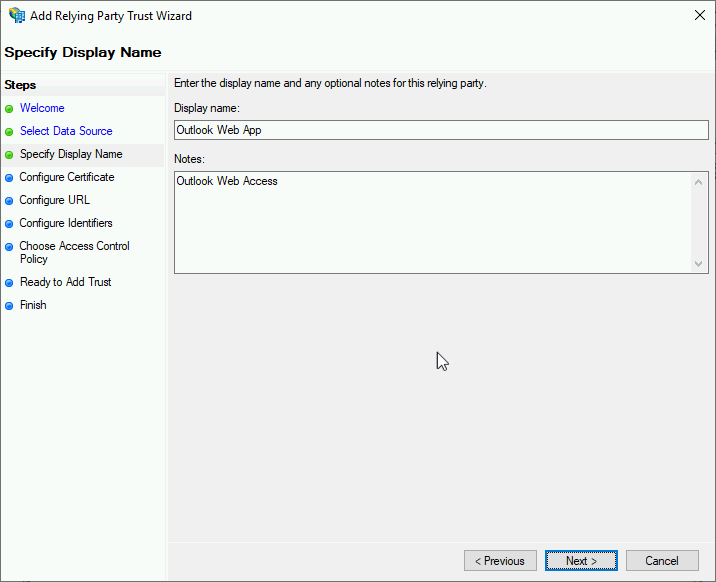The image size is (716, 582).
Task: Click the Notes scrollbar up arrow
Action: [698, 183]
